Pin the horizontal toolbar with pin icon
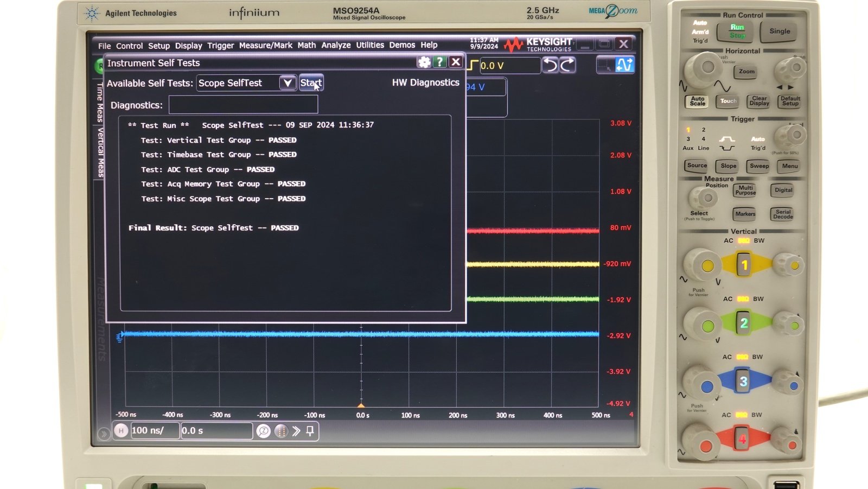The height and width of the screenshot is (489, 868). click(x=310, y=431)
